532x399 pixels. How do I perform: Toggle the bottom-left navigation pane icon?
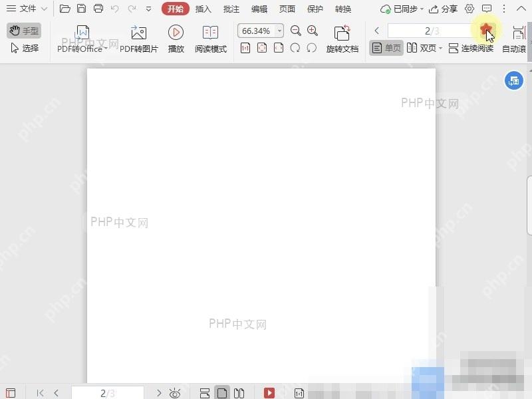(x=11, y=393)
